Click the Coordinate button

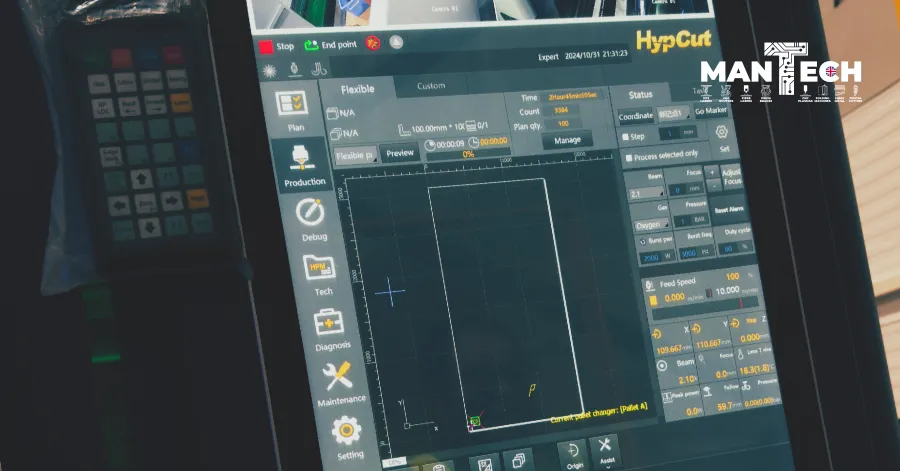coord(635,116)
